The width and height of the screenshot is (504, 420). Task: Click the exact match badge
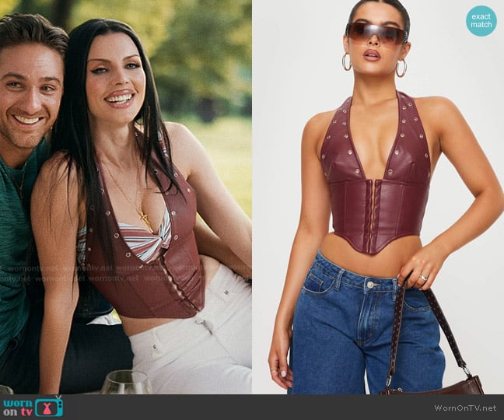481,20
